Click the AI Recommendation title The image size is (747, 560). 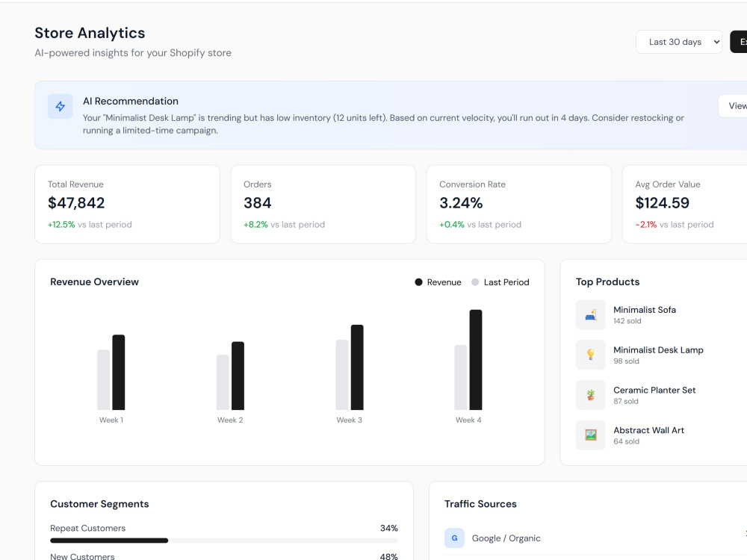click(x=131, y=101)
